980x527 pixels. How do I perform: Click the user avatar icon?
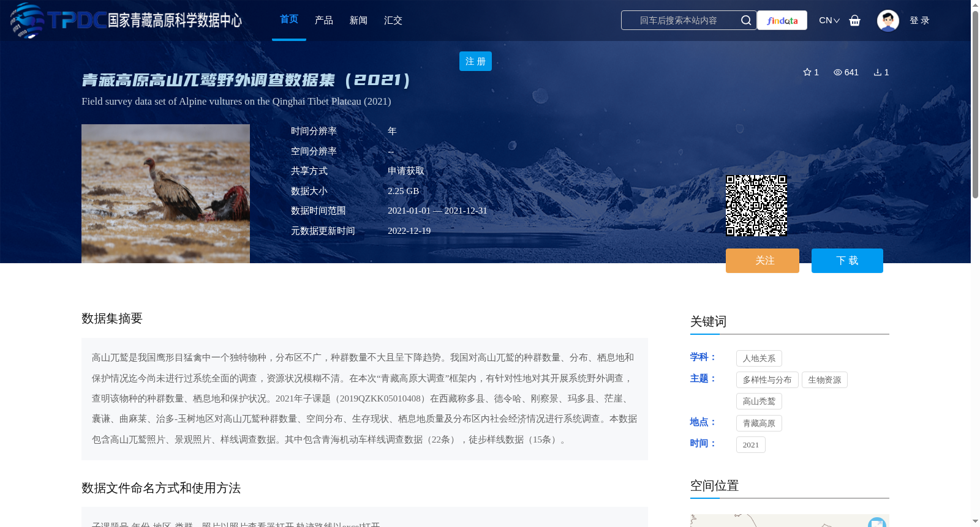tap(888, 20)
